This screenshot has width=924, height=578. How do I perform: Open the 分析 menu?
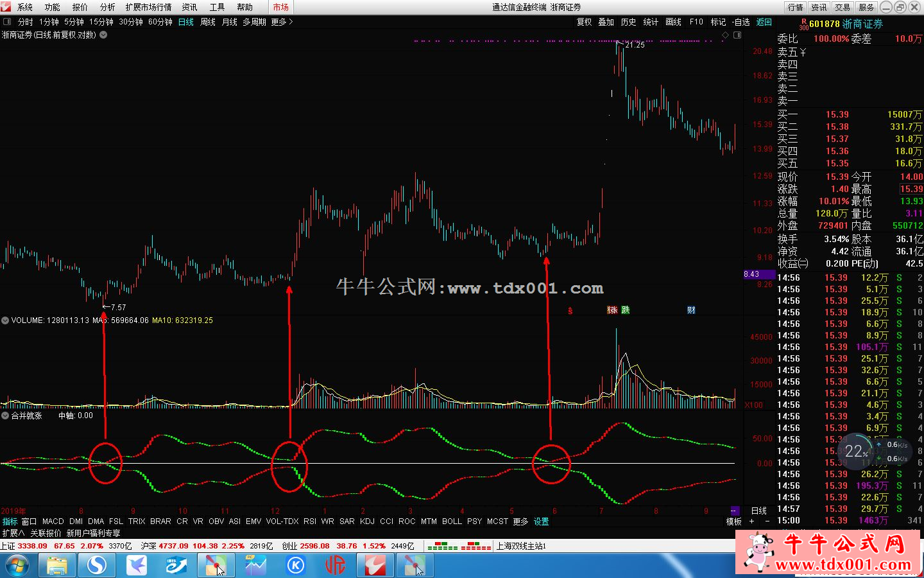[x=108, y=7]
